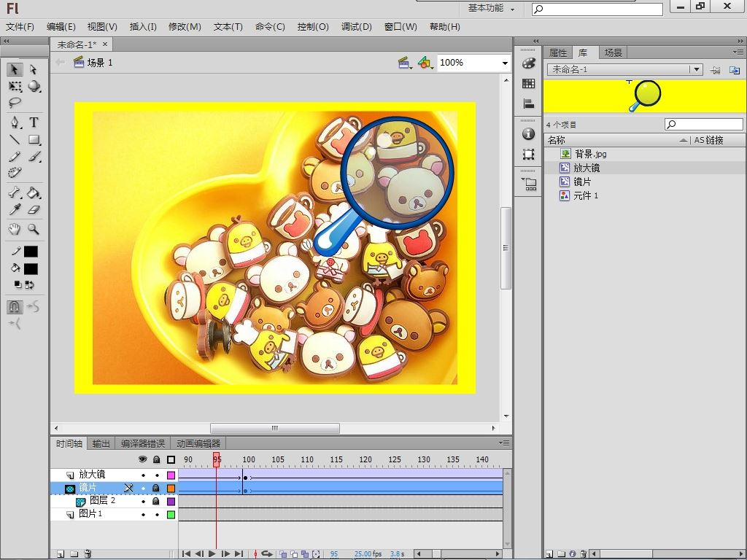Open the Info panel icon
The width and height of the screenshot is (747, 560).
pyautogui.click(x=528, y=134)
